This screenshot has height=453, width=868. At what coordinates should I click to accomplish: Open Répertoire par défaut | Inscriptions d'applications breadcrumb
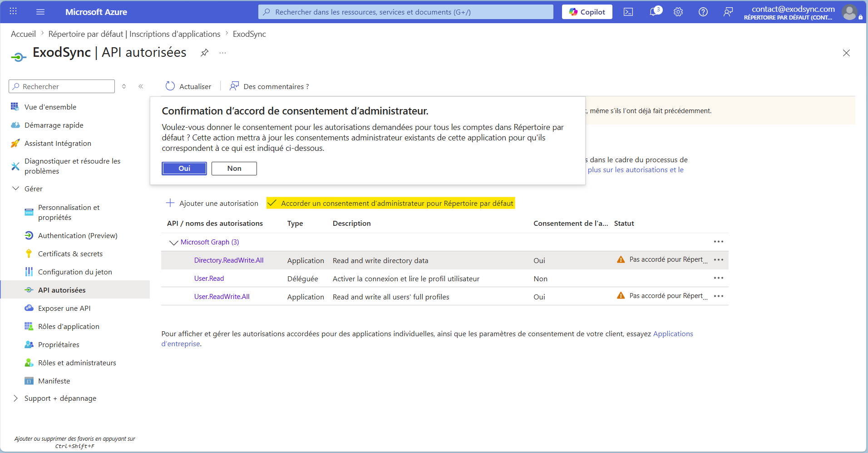pos(134,34)
